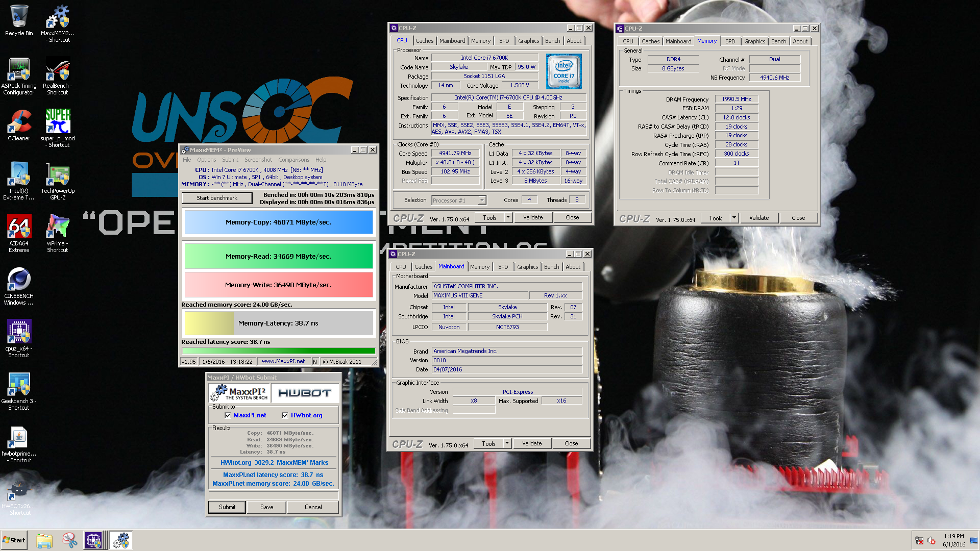This screenshot has width=980, height=551.
Task: Select the hwbotprime shortcut icon
Action: coord(19,444)
